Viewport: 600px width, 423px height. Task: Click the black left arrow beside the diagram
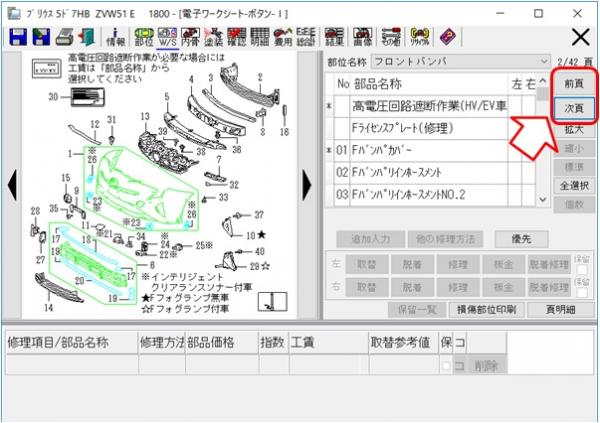click(x=12, y=185)
